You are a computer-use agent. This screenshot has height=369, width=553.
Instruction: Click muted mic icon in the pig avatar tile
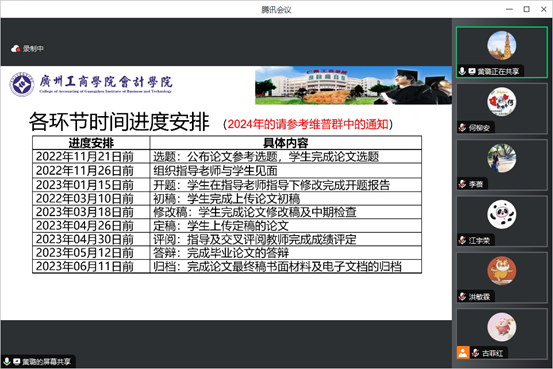click(475, 352)
